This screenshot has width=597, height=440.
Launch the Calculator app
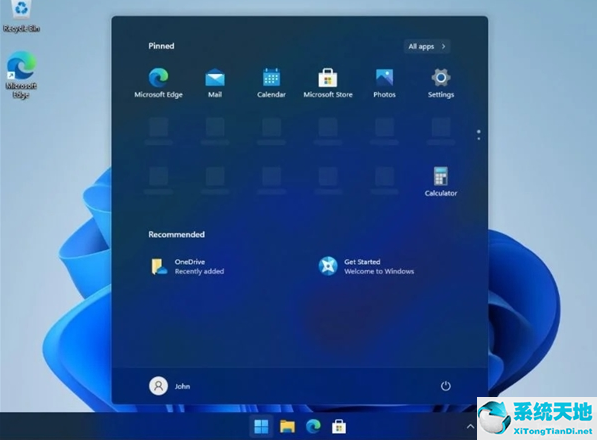coord(441,182)
